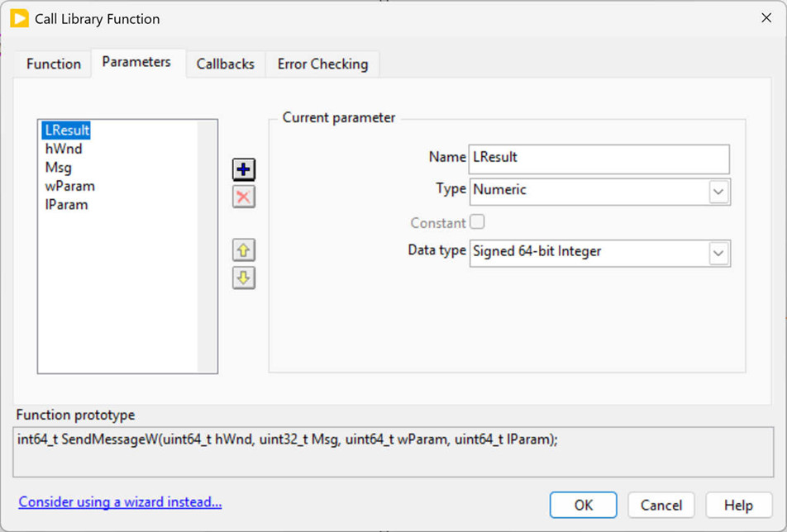Open Help for this dialog
Image resolution: width=787 pixels, height=532 pixels.
(738, 505)
